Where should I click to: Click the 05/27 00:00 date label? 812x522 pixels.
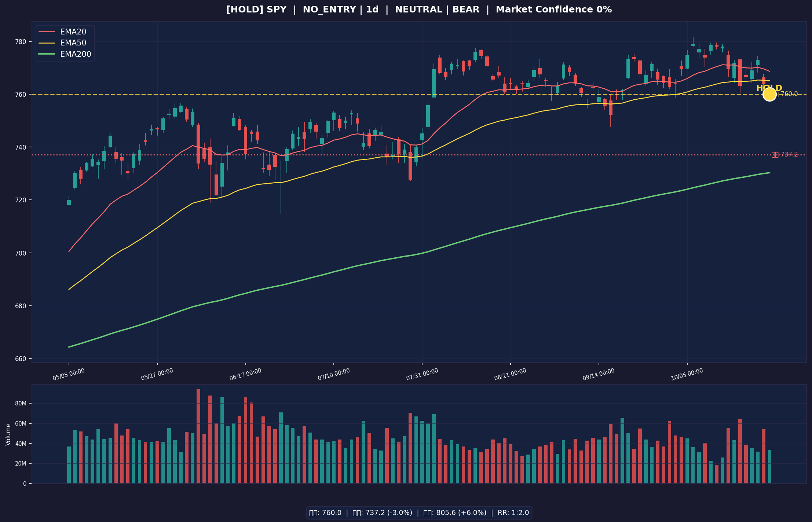(x=157, y=375)
